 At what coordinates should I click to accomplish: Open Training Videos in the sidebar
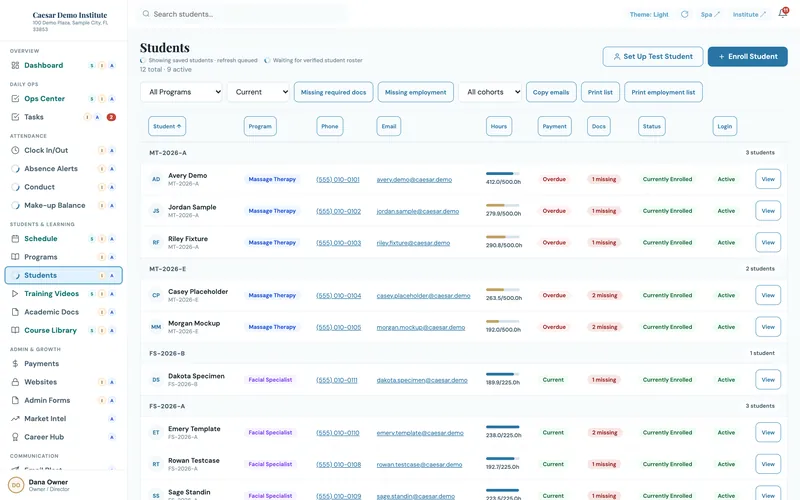point(63,293)
